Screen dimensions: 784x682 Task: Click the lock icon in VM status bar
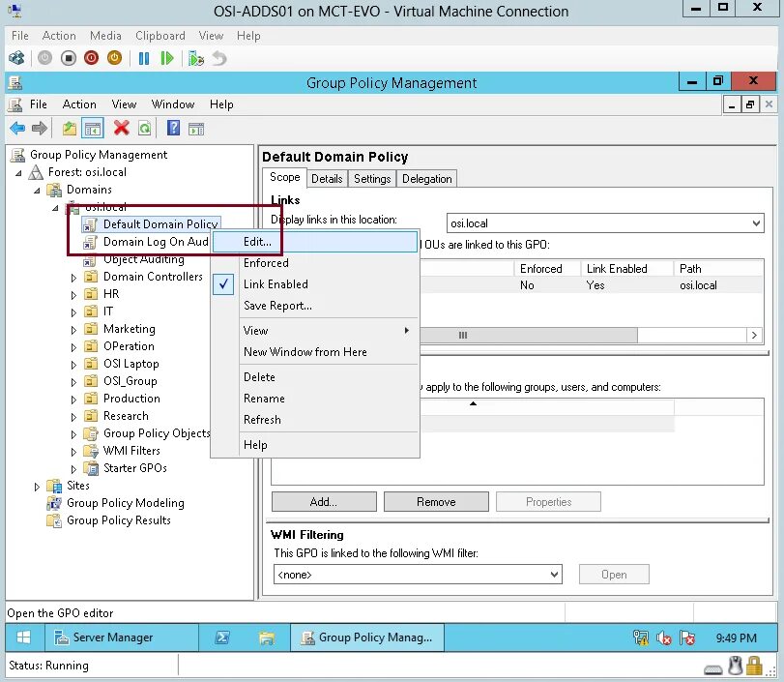point(753,666)
